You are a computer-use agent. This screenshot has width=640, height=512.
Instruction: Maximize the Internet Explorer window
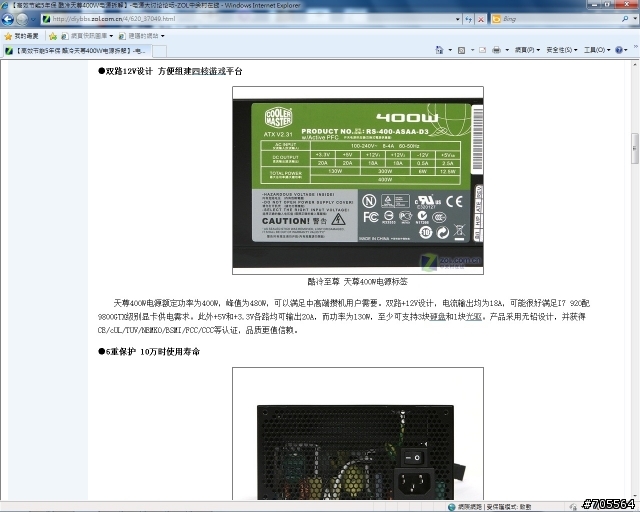point(607,4)
